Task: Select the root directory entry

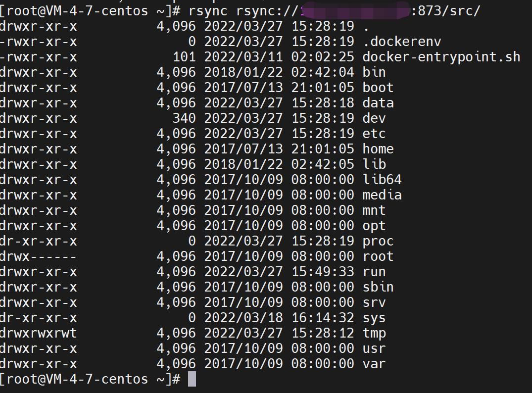Action: click(x=378, y=256)
